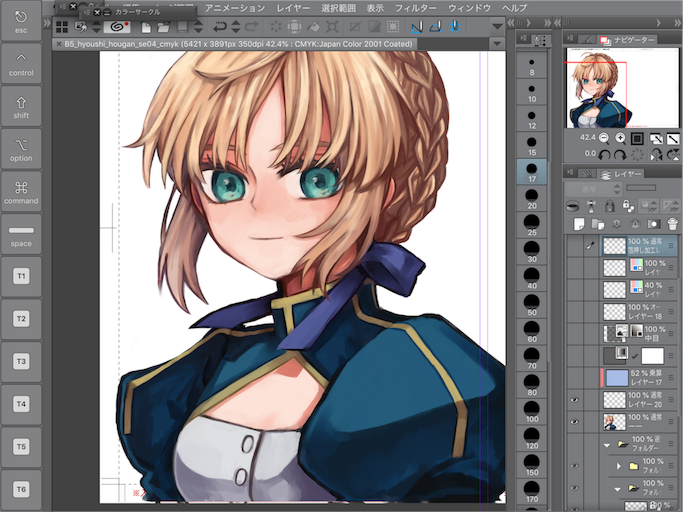Screen dimensions: 683x512
Task: Click the fill bucket command icon
Action: [313, 27]
